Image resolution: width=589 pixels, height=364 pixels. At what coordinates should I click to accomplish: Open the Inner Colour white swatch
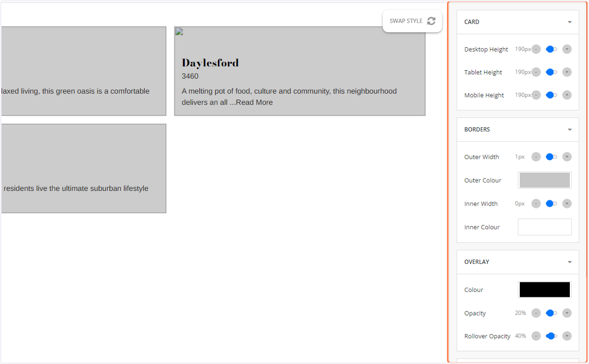(545, 227)
